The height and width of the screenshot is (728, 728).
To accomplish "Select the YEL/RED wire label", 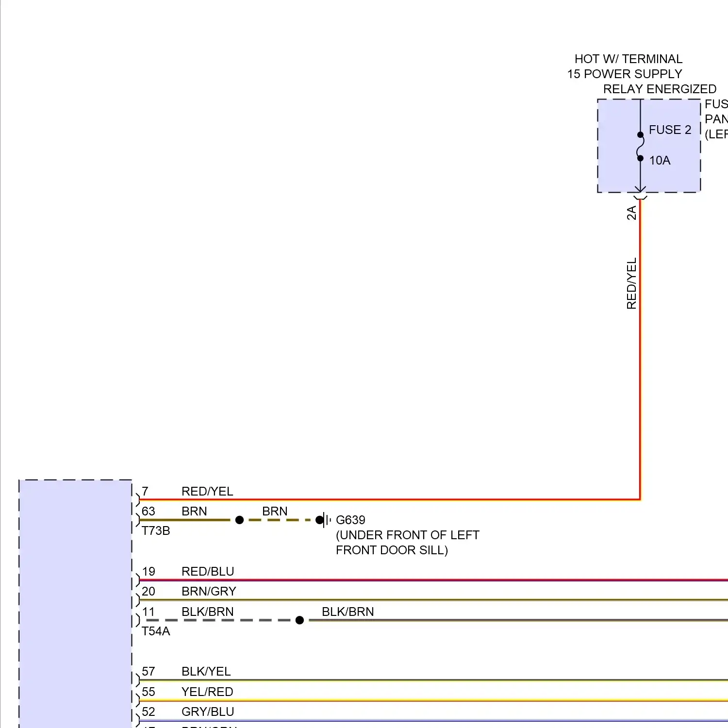I will pyautogui.click(x=207, y=692).
